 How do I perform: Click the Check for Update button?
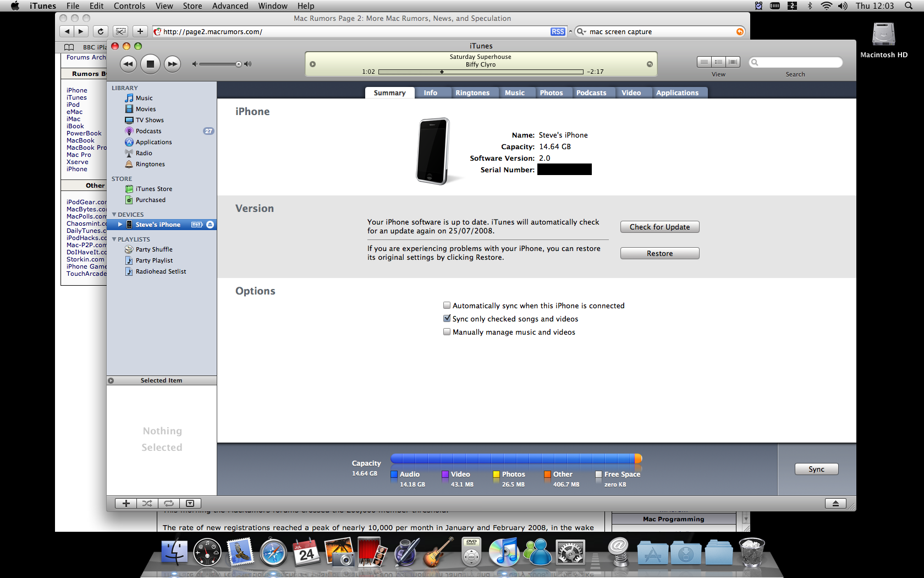660,227
